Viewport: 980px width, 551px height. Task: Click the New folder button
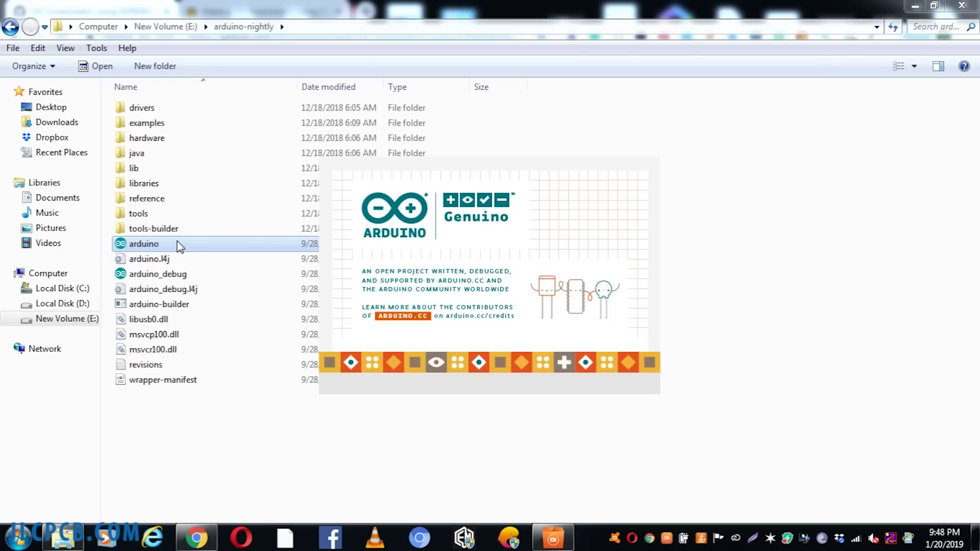(155, 66)
